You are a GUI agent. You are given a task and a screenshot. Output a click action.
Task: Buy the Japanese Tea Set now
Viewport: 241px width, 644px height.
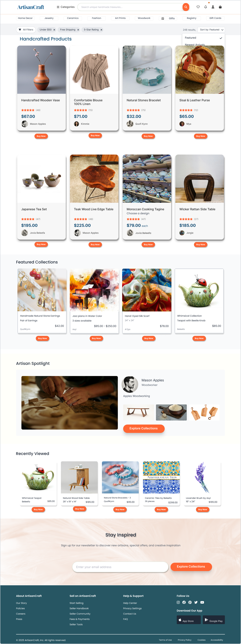tap(41, 244)
